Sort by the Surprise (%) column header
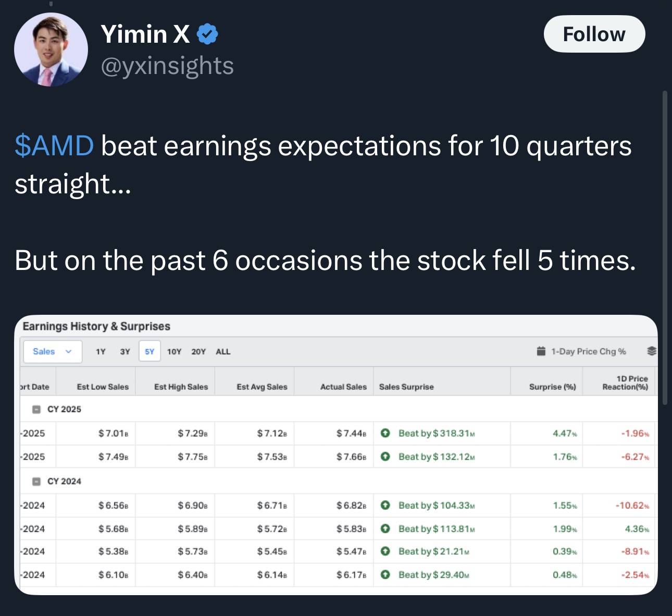The height and width of the screenshot is (616, 672). (x=552, y=387)
